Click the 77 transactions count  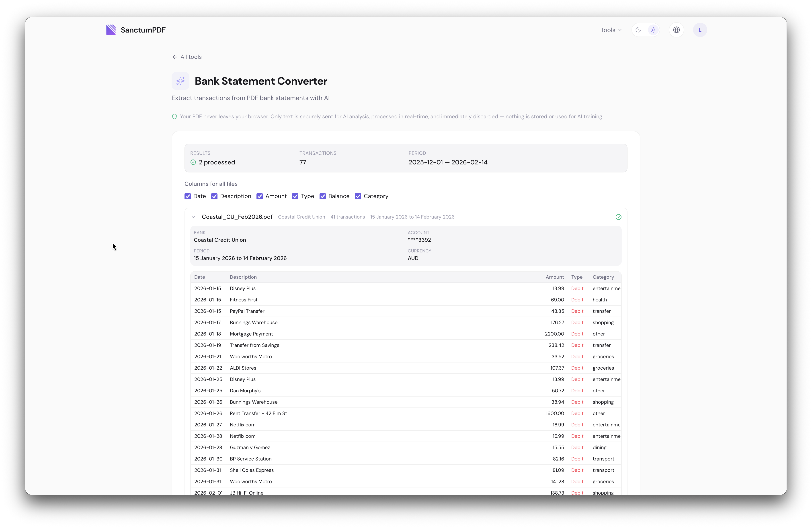pos(303,162)
